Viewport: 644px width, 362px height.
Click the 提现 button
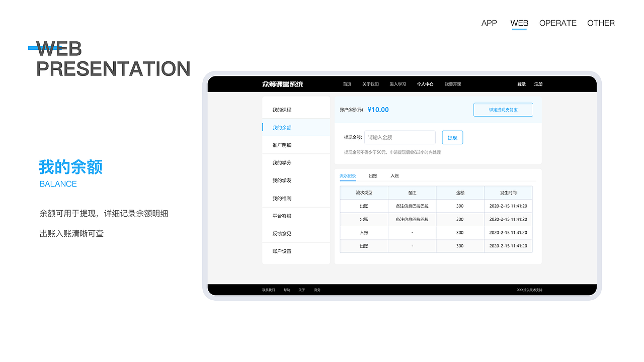coord(452,137)
